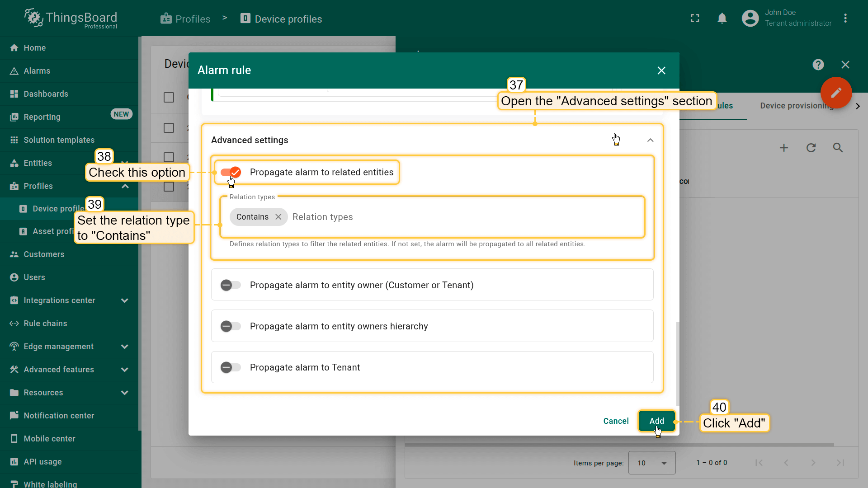Open the Rule chains menu item

pyautogui.click(x=45, y=324)
